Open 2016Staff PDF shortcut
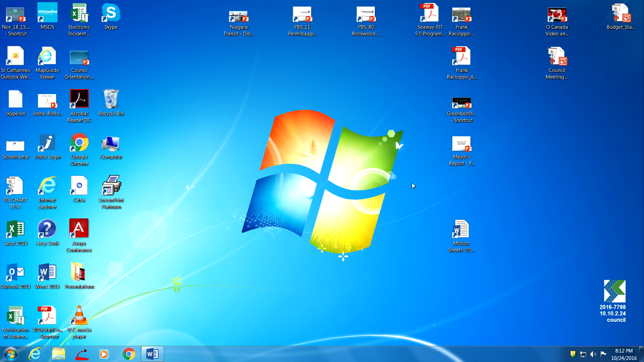 click(47, 323)
